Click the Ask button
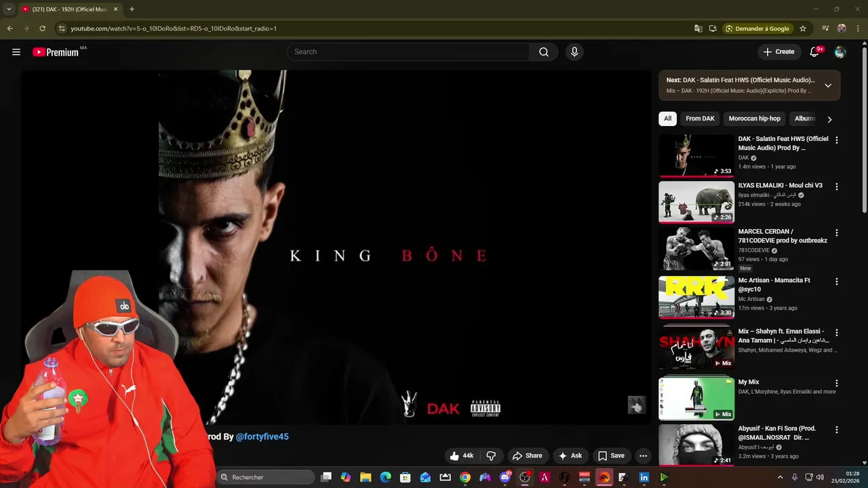Viewport: 868px width, 488px height. pos(570,455)
